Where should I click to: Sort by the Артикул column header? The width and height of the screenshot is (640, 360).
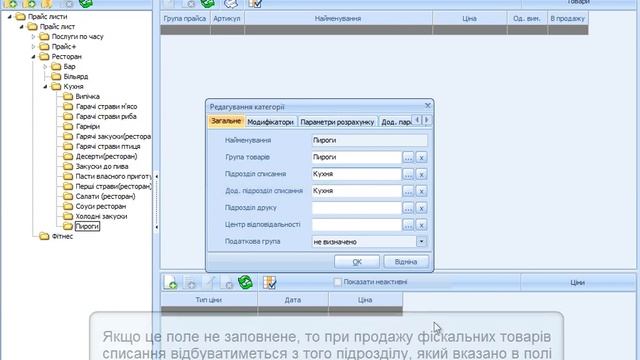[227, 18]
